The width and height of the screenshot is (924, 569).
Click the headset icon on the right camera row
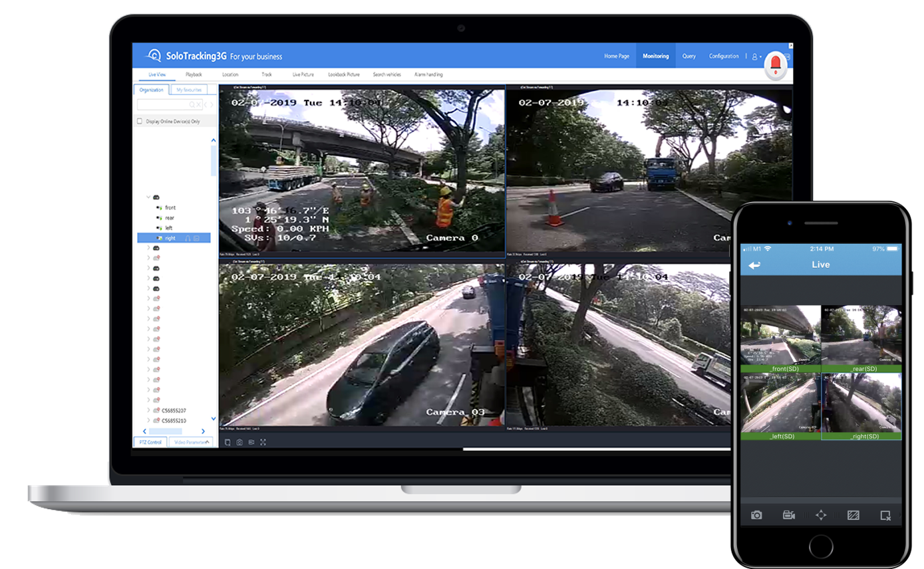[188, 238]
